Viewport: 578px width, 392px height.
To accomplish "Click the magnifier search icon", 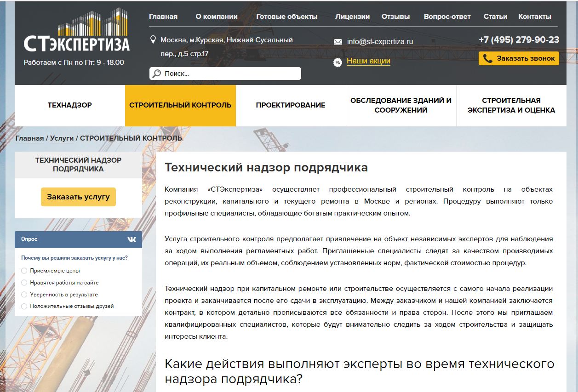I will 157,74.
